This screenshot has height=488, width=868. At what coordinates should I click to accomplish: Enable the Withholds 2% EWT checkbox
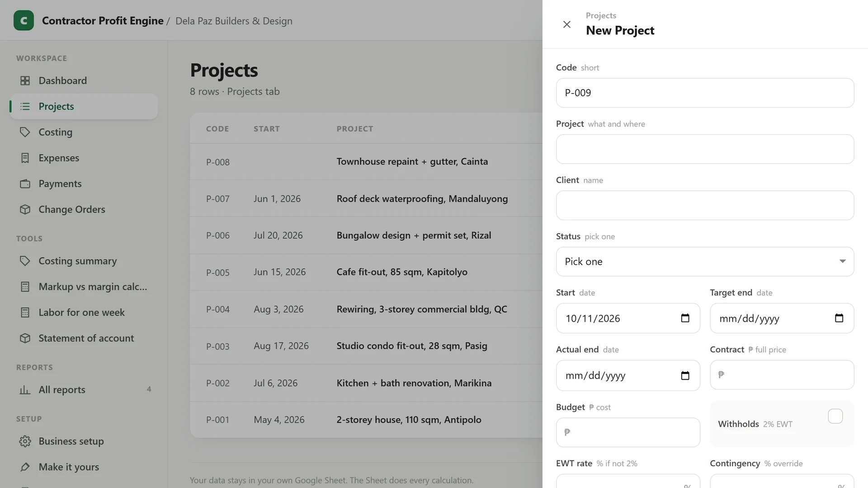click(835, 416)
